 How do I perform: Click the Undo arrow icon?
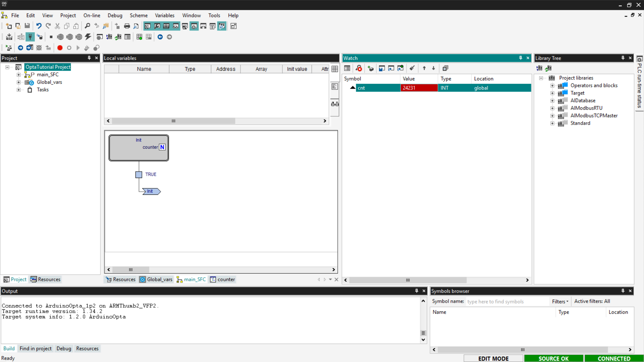(x=39, y=26)
